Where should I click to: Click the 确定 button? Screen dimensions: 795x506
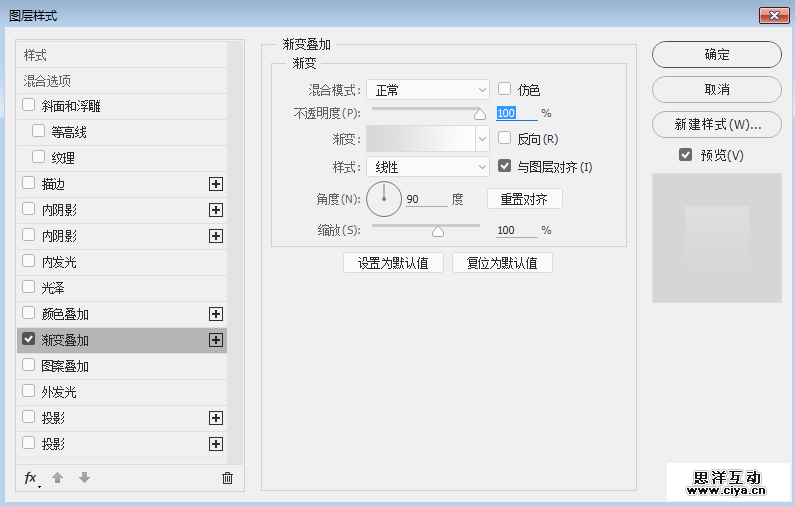716,55
